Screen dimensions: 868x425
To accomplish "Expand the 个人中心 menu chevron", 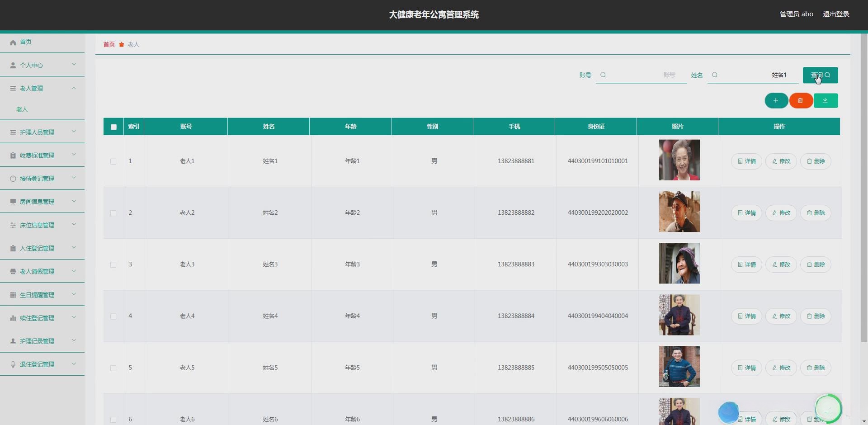I will 74,65.
